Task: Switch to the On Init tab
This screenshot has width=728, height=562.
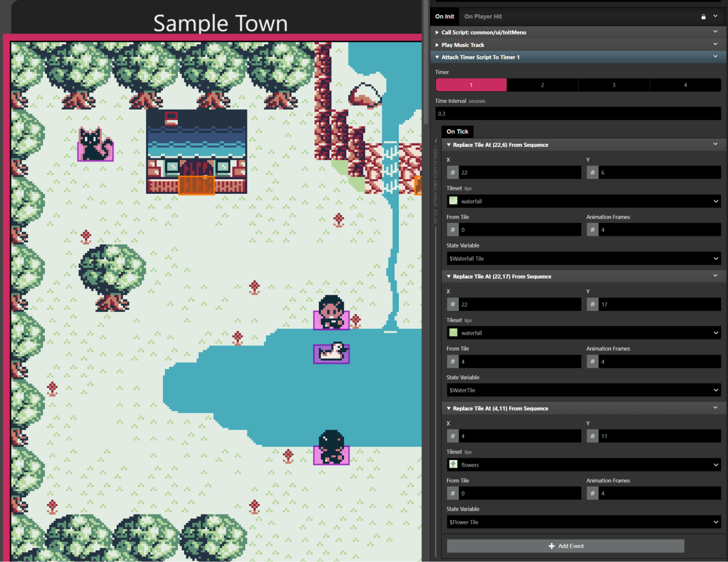Action: pos(444,16)
